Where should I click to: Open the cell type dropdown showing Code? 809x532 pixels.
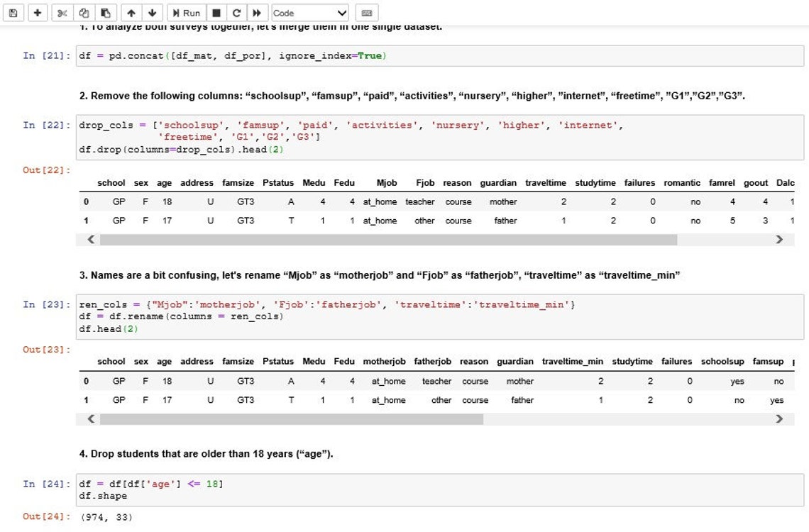[309, 12]
